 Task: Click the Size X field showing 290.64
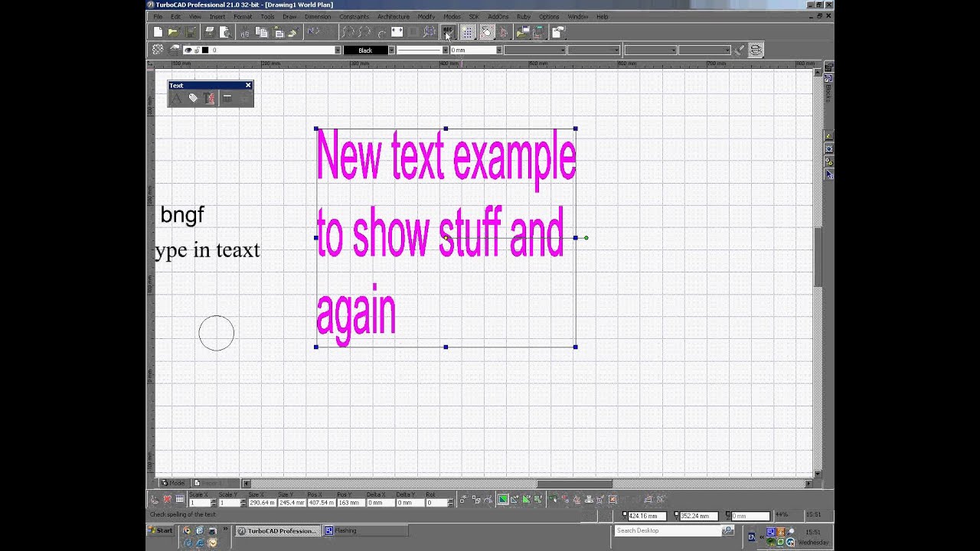263,503
